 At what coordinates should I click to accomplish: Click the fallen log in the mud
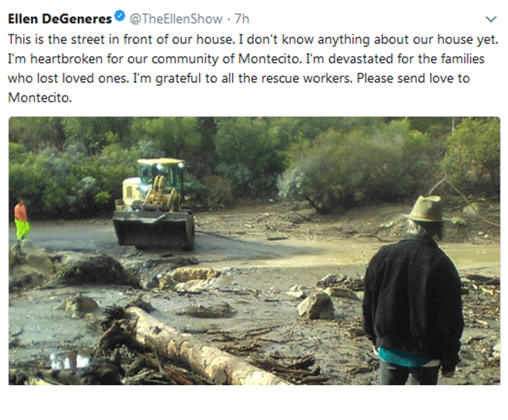point(182,343)
